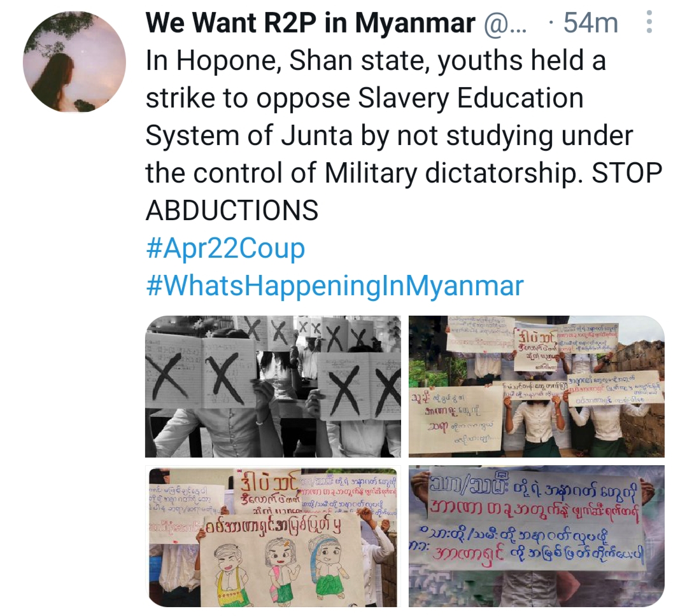
Task: Open the tweet's three-dot more options menu
Action: 649,22
